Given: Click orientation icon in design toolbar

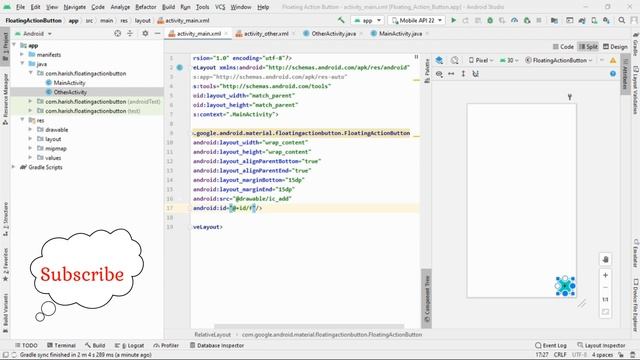Looking at the screenshot, I should [x=455, y=60].
